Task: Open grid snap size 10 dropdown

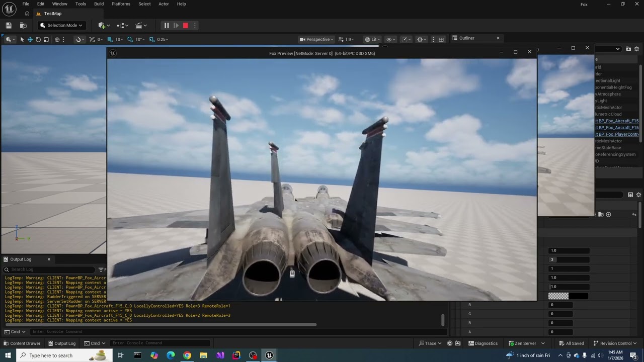Action: 119,39
